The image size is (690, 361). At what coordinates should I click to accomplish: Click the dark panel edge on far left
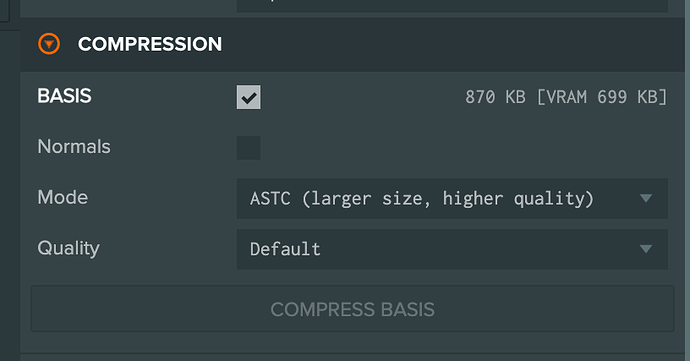pyautogui.click(x=10, y=194)
